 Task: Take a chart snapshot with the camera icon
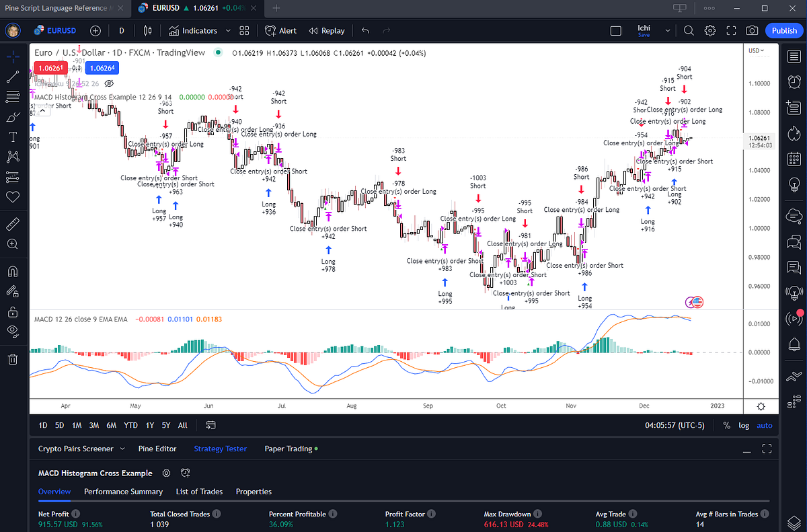pyautogui.click(x=753, y=30)
